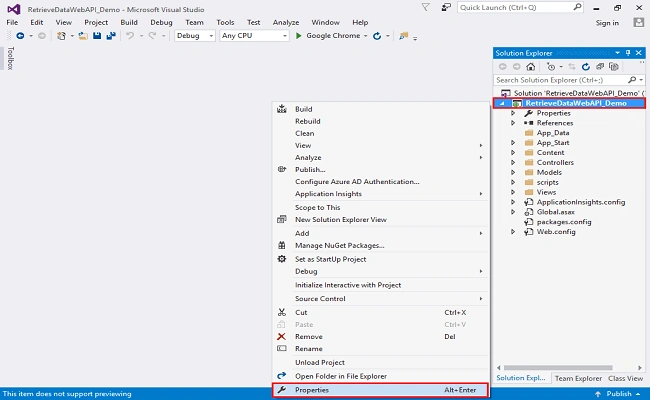
Task: Click the Home icon in Solution Explorer
Action: (531, 67)
